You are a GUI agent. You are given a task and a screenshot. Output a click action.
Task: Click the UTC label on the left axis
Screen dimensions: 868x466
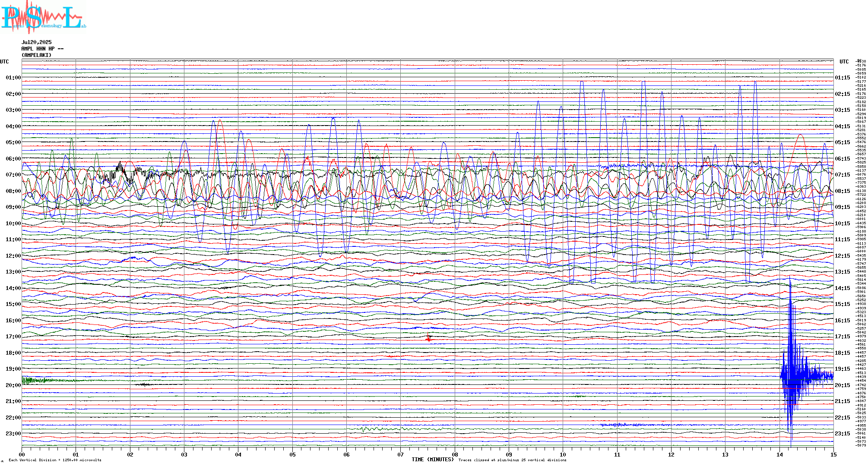[x=4, y=62]
